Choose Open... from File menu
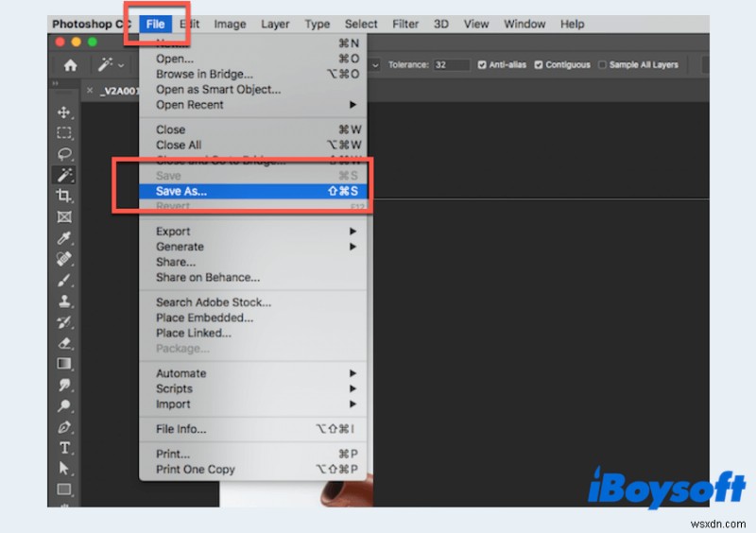756x533 pixels. [253, 59]
